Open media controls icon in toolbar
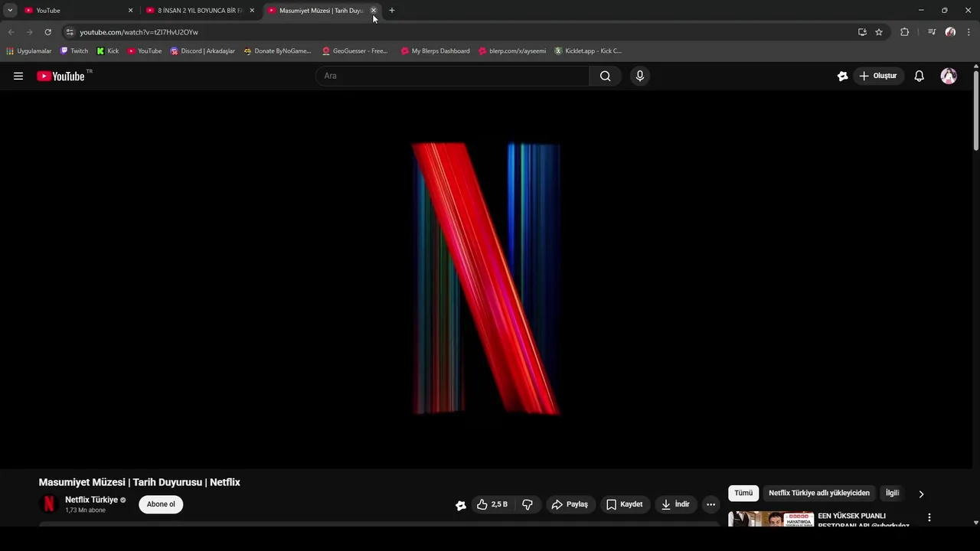980x551 pixels. pyautogui.click(x=932, y=32)
